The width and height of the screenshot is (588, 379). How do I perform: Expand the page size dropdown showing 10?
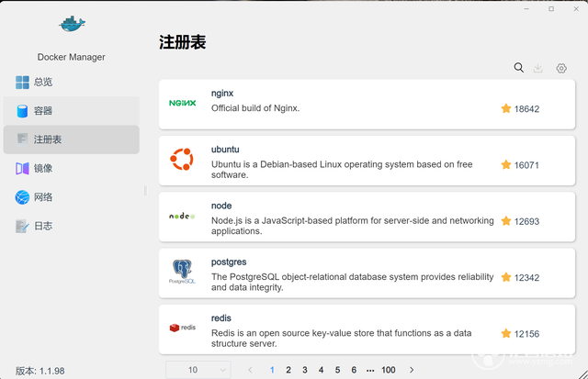198,370
